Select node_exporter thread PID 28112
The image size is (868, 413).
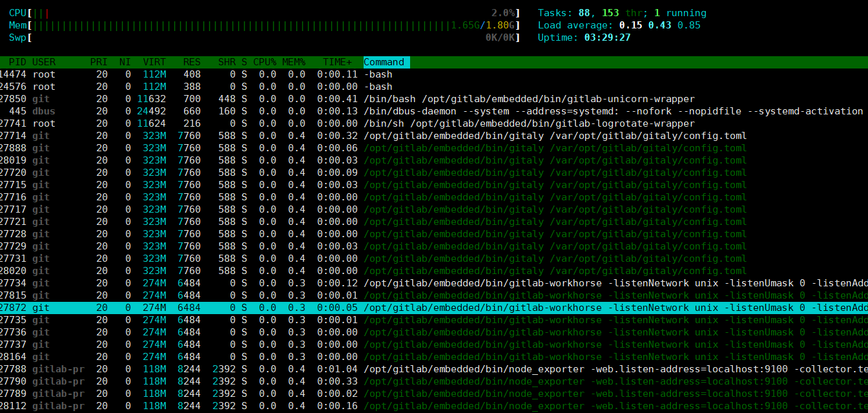point(434,406)
